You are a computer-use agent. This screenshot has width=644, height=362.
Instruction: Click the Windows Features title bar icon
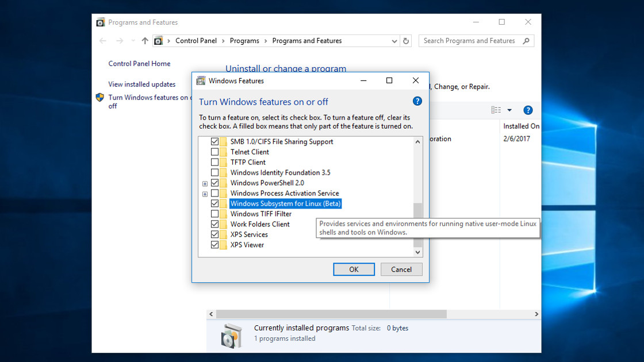201,81
